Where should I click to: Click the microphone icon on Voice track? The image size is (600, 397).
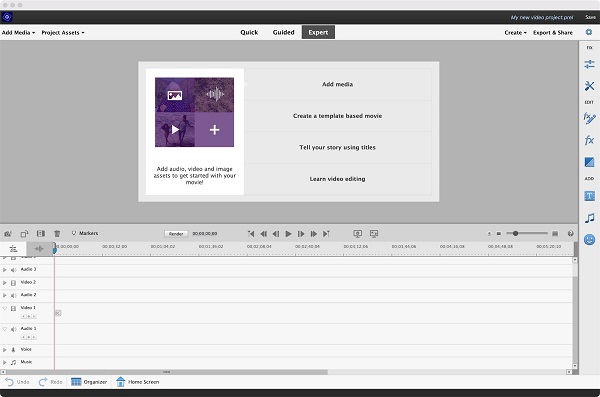tap(13, 350)
